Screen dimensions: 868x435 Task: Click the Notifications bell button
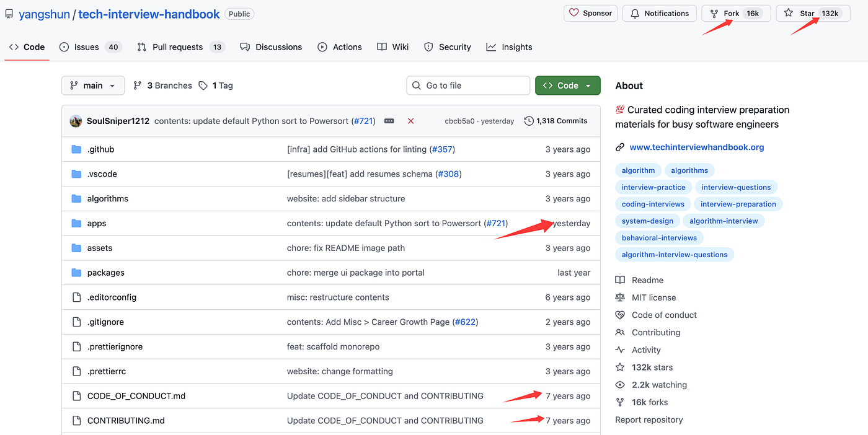click(659, 13)
